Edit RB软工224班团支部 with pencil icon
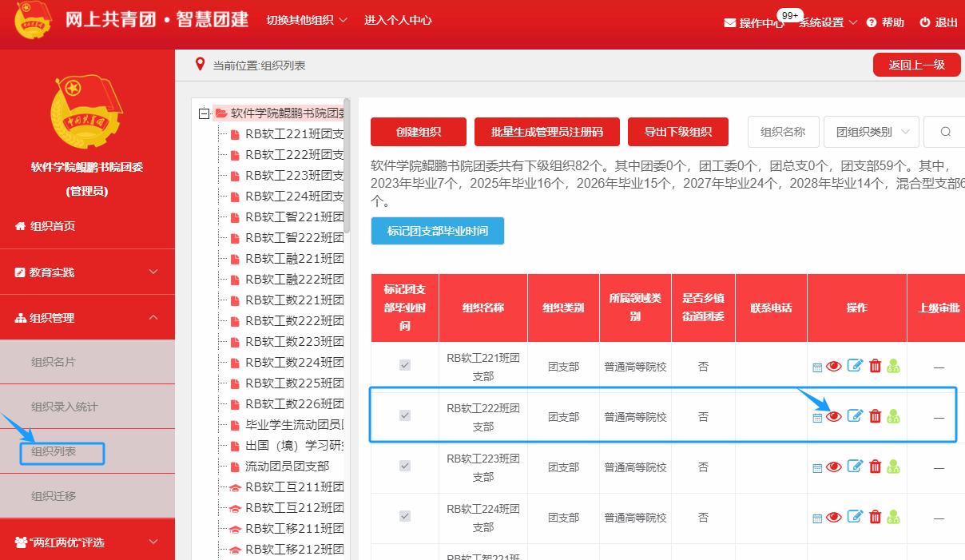Viewport: 965px width, 560px height. coord(855,518)
